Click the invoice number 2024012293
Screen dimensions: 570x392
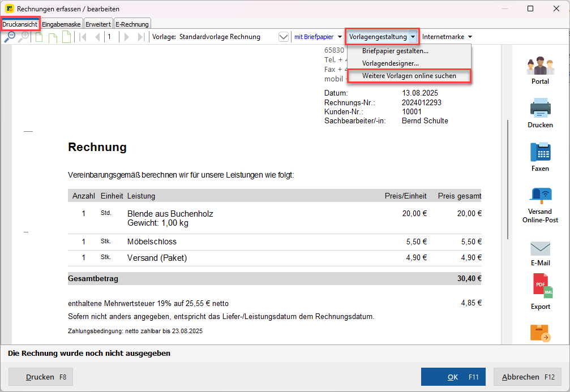[421, 103]
